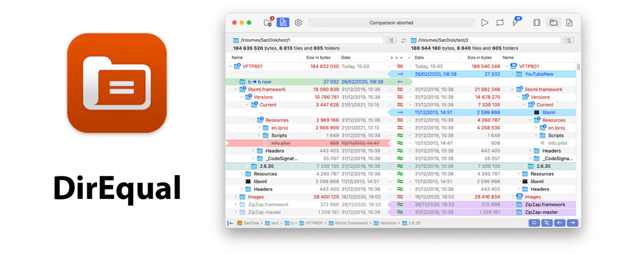This screenshot has width=644, height=254.
Task: Open the excluded folders icon with red badge
Action: coord(268,22)
